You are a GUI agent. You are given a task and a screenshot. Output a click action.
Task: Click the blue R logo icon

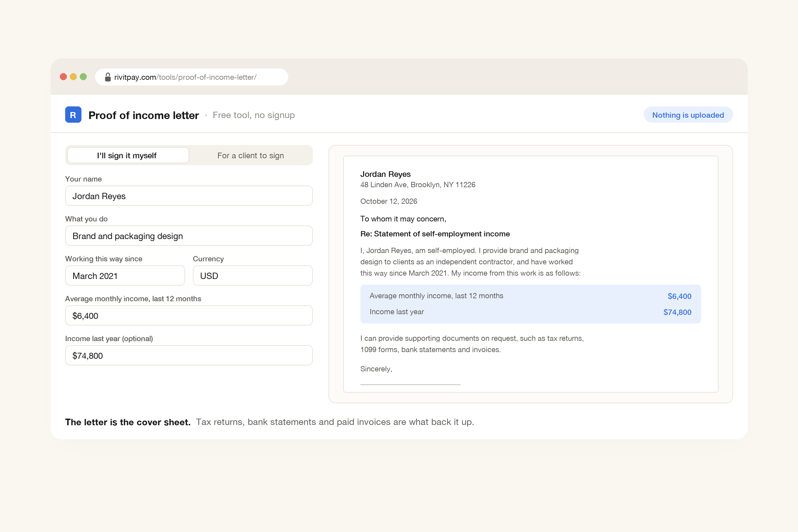click(73, 115)
